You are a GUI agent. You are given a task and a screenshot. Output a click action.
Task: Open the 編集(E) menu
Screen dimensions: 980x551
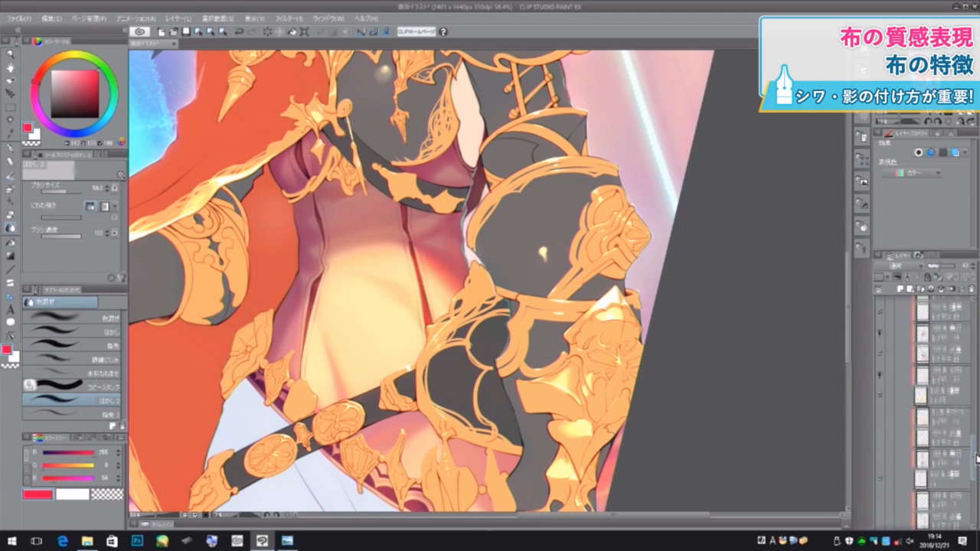(x=53, y=18)
